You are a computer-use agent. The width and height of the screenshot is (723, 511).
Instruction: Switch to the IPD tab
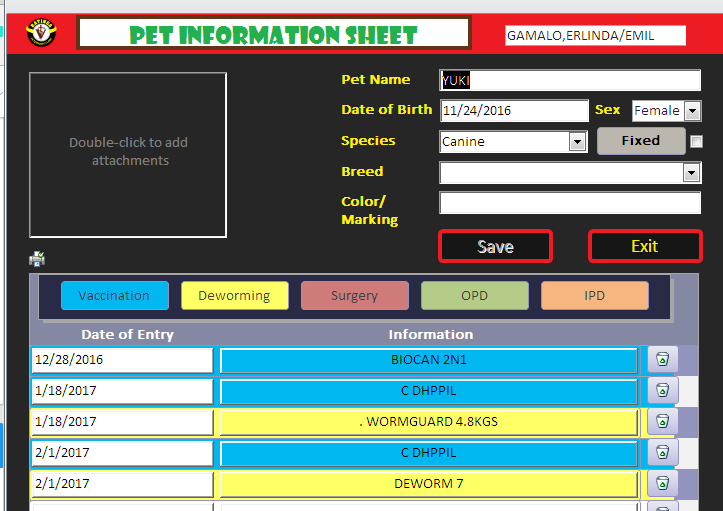coord(594,296)
